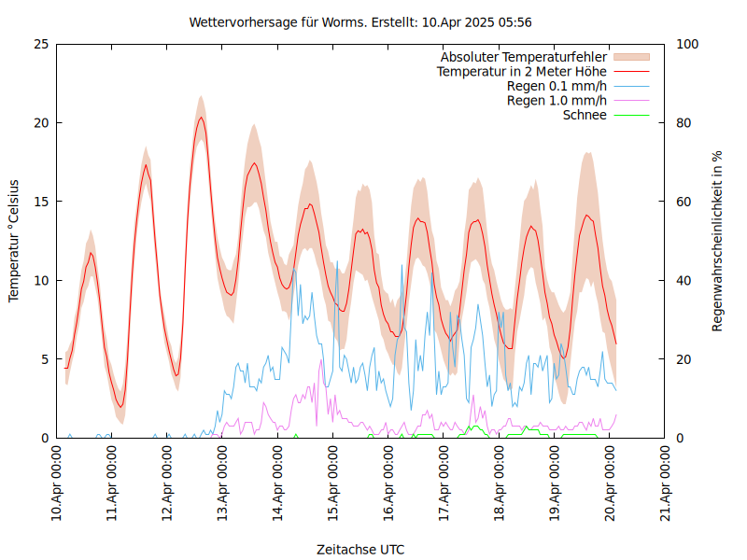
Task: Click the 60 tick on rain probability axis
Action: pyautogui.click(x=683, y=202)
